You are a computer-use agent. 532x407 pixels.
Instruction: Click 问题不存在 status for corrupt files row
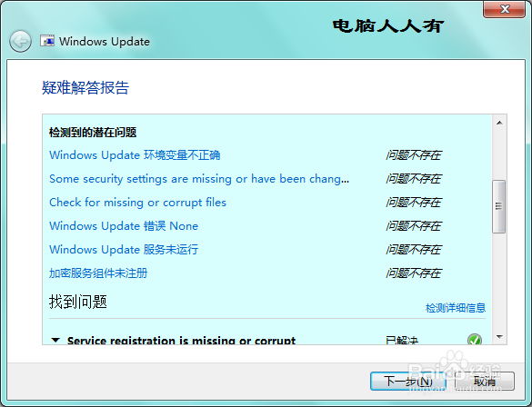(x=413, y=203)
